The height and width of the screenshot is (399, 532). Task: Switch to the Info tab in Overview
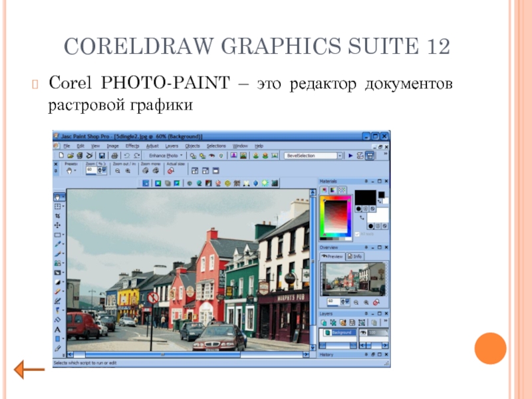355,257
